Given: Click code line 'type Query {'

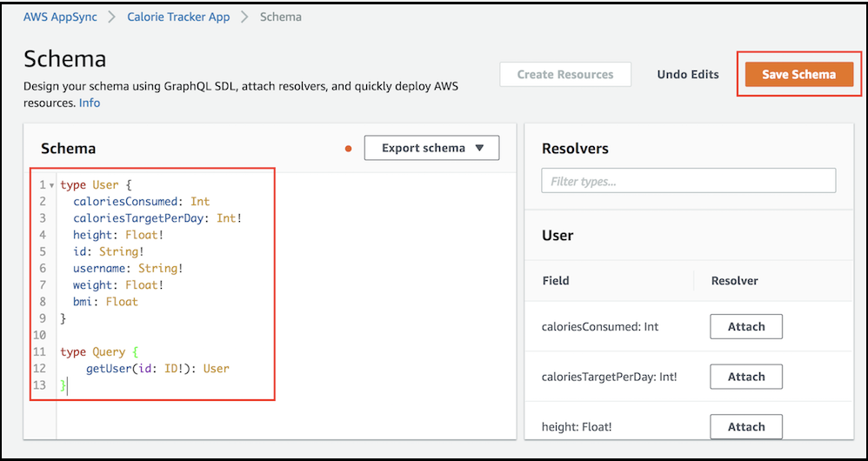Looking at the screenshot, I should click(100, 351).
